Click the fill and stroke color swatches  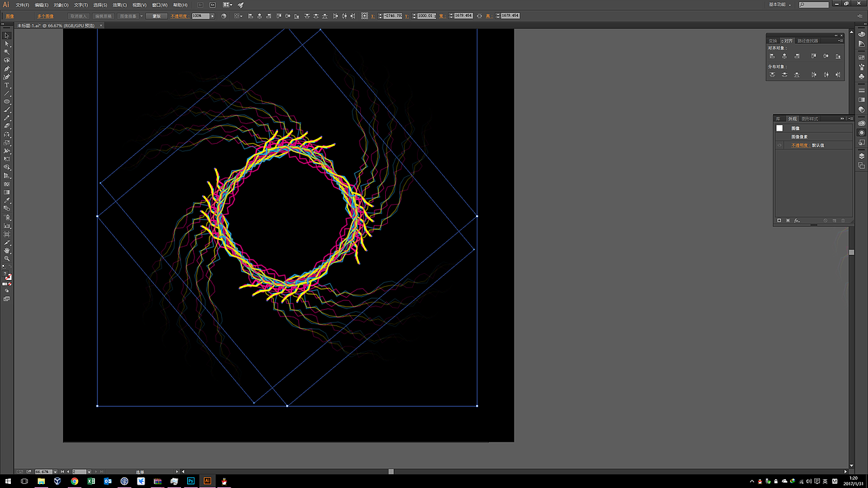click(x=7, y=277)
